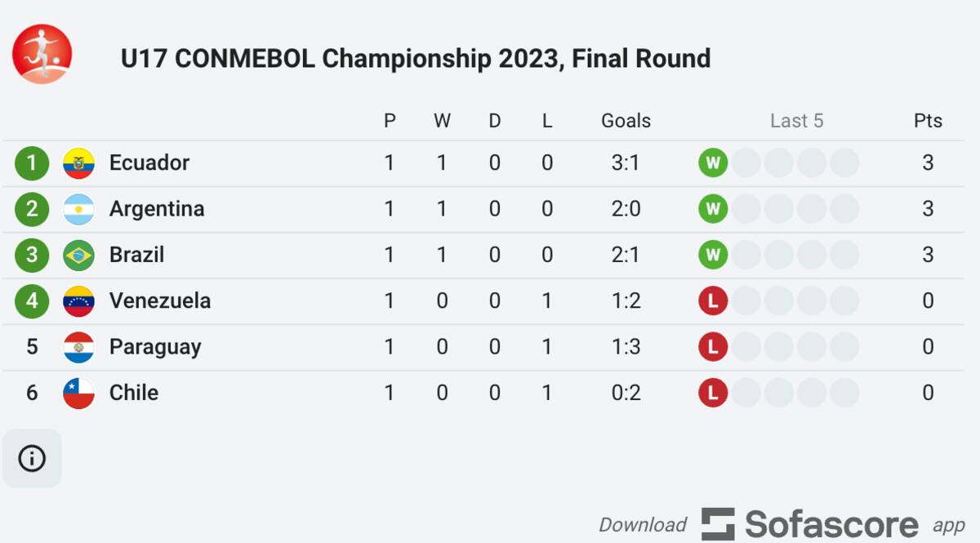
Task: Click Paraguay's red L form indicator
Action: (x=713, y=346)
